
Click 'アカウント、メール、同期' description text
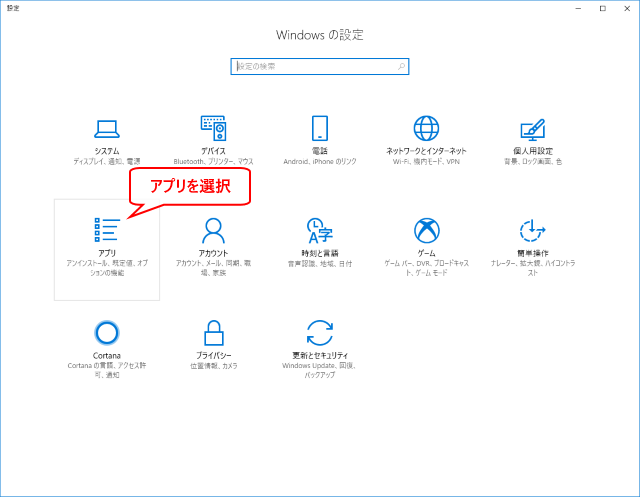point(213,268)
